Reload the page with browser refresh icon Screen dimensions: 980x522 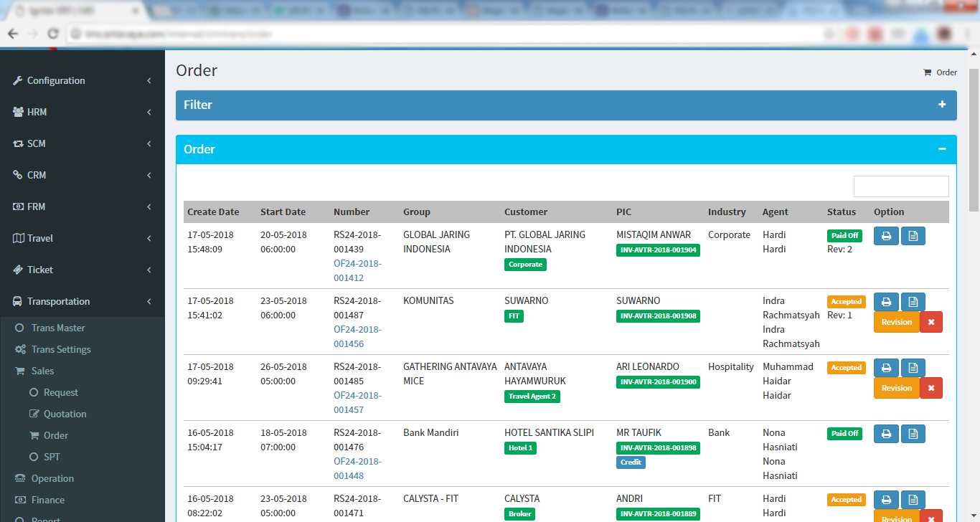pyautogui.click(x=52, y=34)
